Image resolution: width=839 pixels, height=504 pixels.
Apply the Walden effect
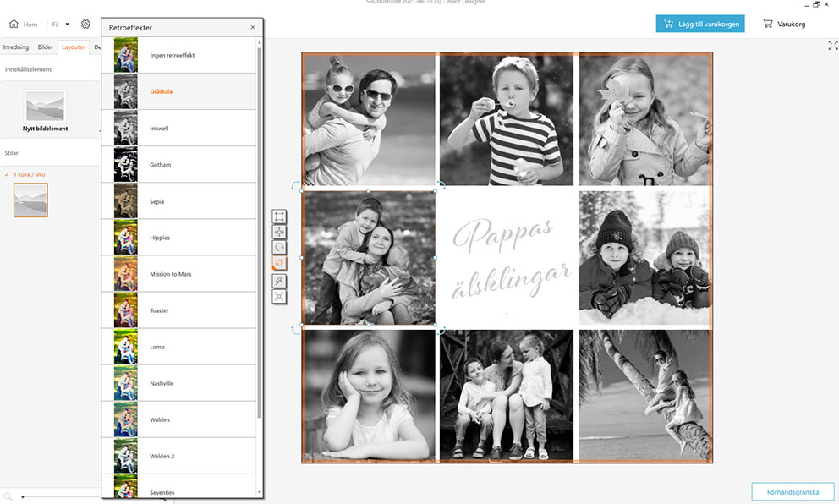click(x=178, y=419)
